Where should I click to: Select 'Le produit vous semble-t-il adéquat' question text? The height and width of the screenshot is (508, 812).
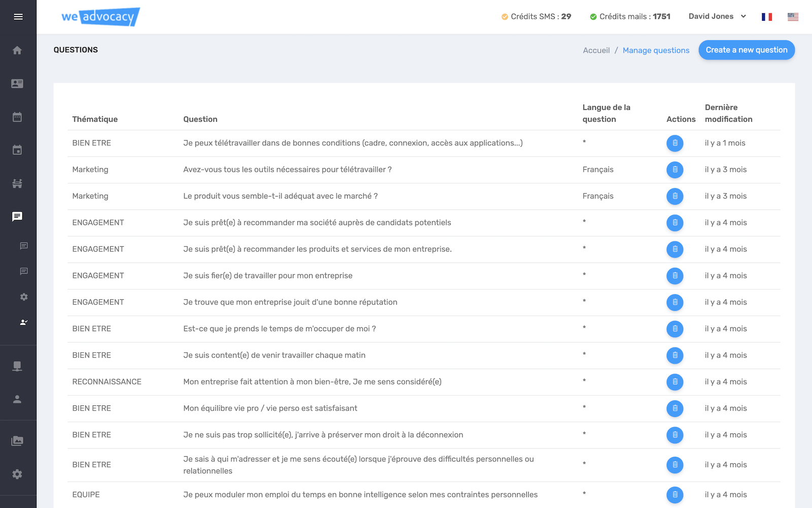(x=281, y=196)
